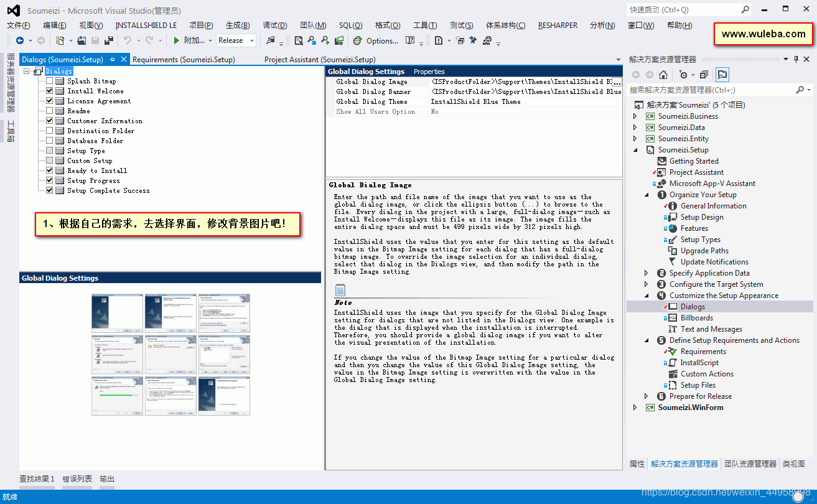Check the Destination Folder checkbox
The width and height of the screenshot is (817, 504).
tap(50, 131)
